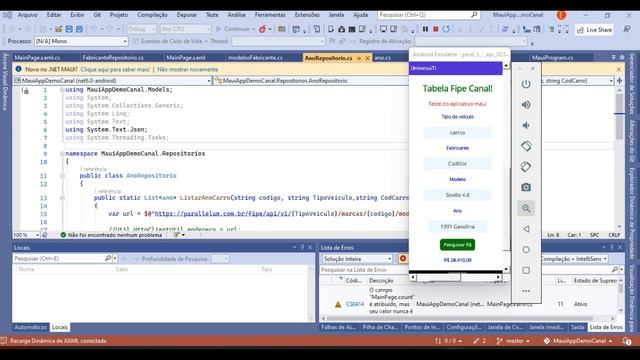The height and width of the screenshot is (360, 640).
Task: Open the MauiAppDemoCanal (net6.0-android) project dropdown
Action: coord(112,81)
